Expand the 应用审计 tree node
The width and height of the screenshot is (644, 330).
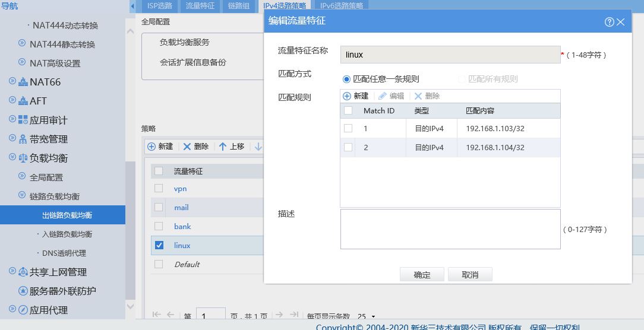(x=12, y=119)
